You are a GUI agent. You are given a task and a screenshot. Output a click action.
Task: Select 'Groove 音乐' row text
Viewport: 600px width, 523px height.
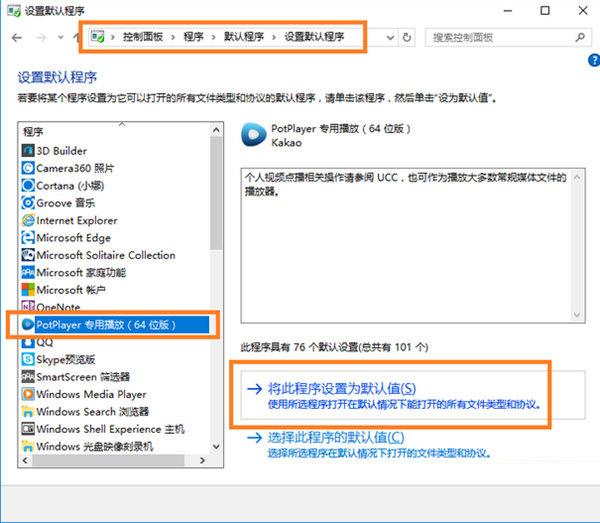[x=66, y=203]
